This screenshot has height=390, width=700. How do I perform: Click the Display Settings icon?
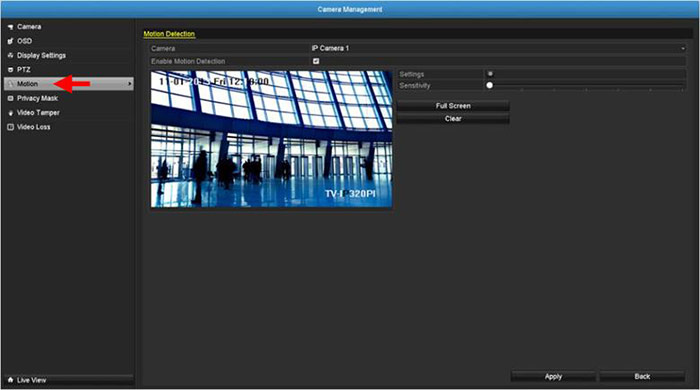pyautogui.click(x=10, y=56)
